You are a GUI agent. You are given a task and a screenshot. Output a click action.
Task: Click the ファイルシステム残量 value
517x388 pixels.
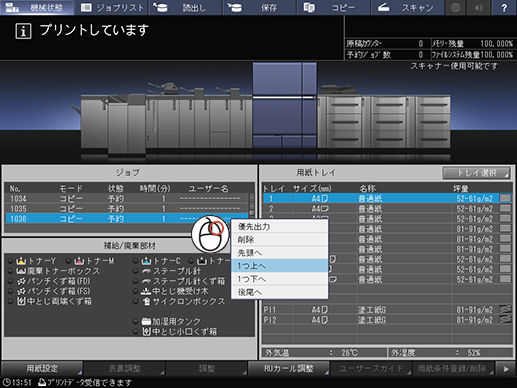coord(497,55)
